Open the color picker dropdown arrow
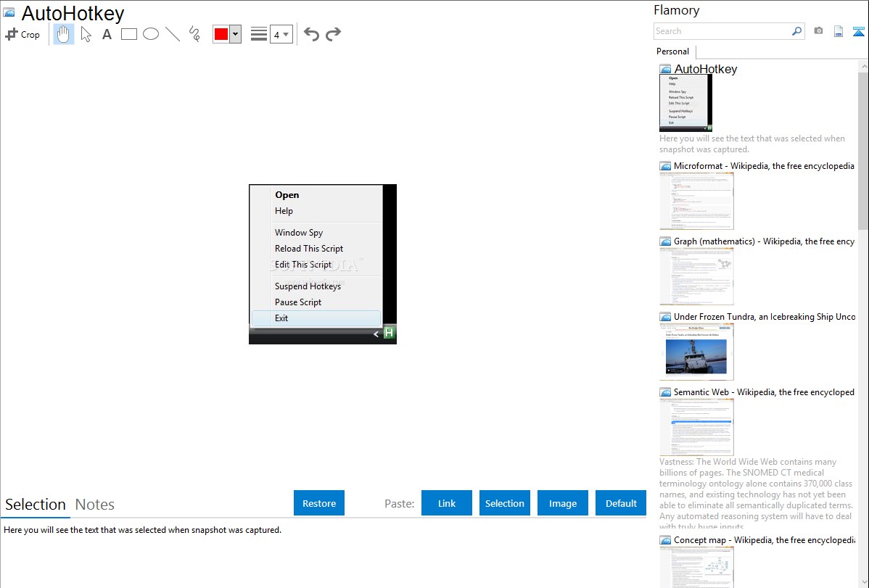Screen dimensions: 869x588 pyautogui.click(x=236, y=34)
